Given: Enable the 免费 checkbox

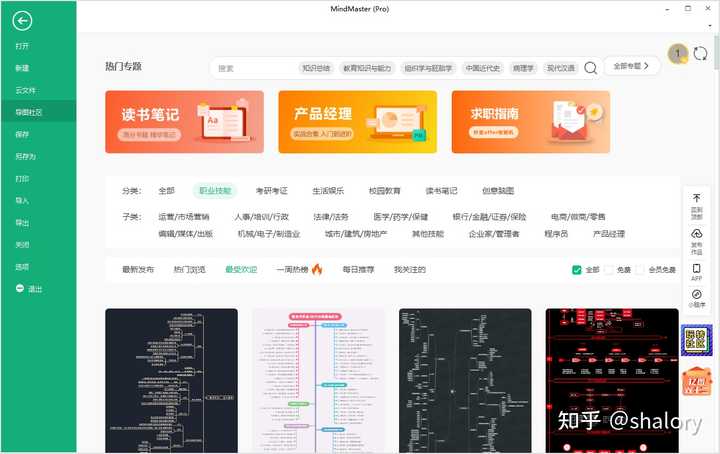Looking at the screenshot, I should point(609,270).
